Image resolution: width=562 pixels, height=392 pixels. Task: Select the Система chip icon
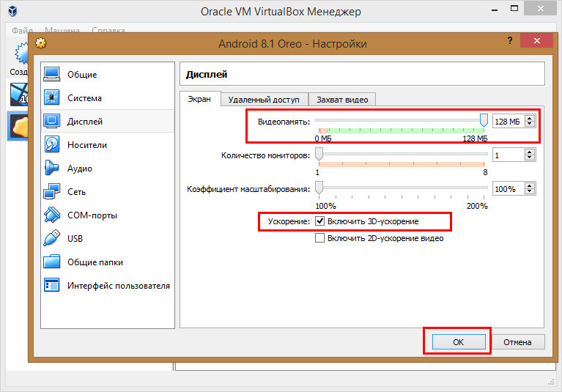pos(52,97)
